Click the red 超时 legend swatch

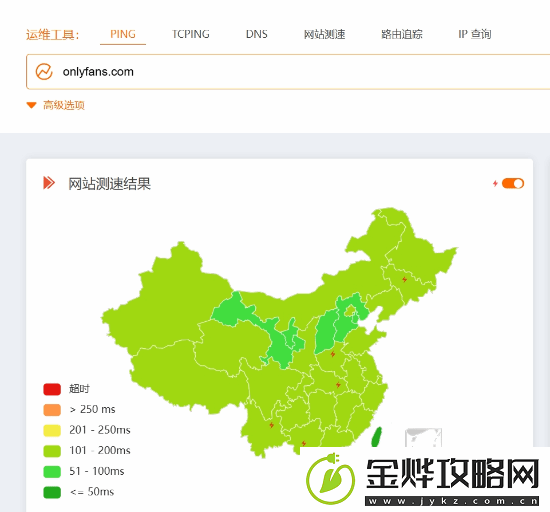(x=52, y=389)
